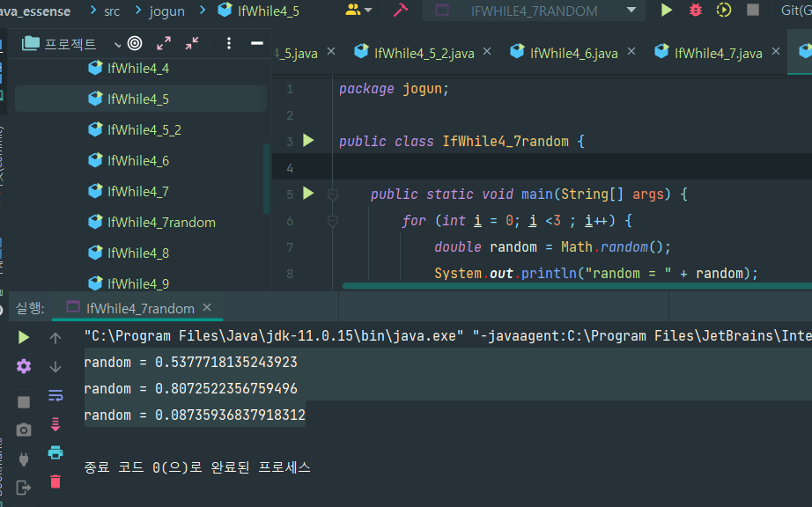Click project tree vertical scrollbar
Screen dimensions: 812x507
click(266, 179)
